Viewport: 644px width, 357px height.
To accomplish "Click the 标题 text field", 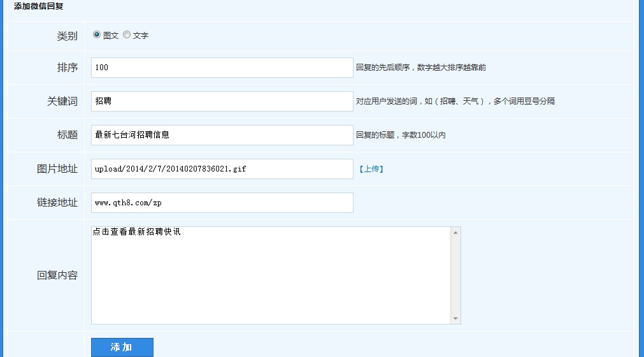I will pos(222,135).
